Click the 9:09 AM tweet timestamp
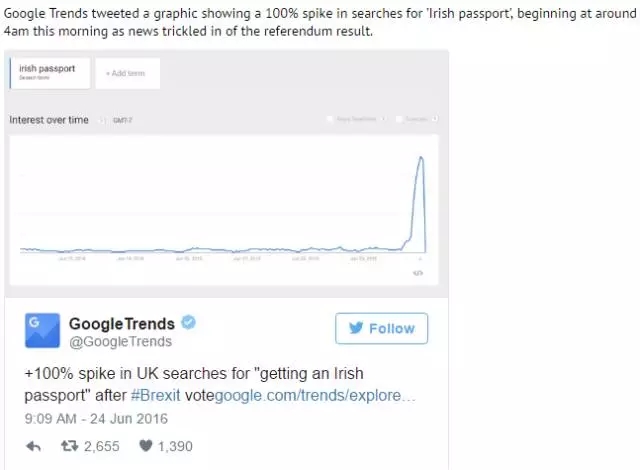The image size is (640, 470). 97,418
